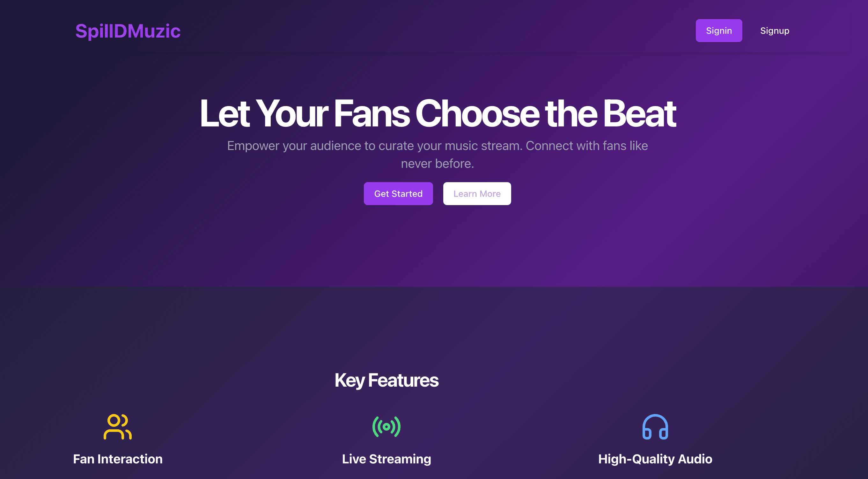Click the word "Let" in the headline
868x479 pixels.
point(224,114)
